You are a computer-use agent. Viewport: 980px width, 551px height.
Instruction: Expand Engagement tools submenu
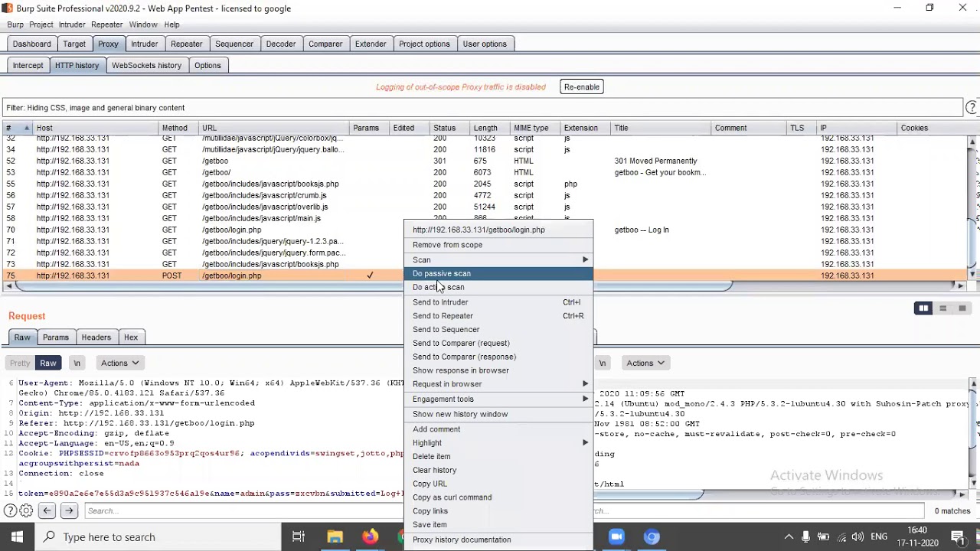(x=498, y=399)
